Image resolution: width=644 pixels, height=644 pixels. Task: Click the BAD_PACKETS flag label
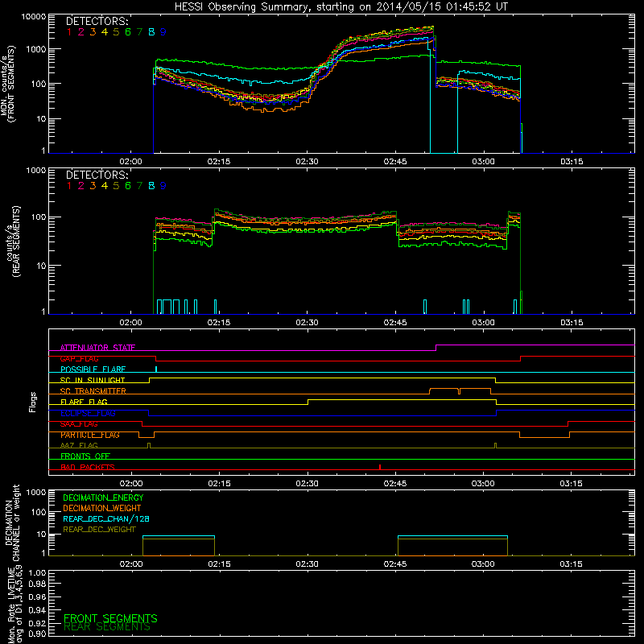pyautogui.click(x=88, y=467)
